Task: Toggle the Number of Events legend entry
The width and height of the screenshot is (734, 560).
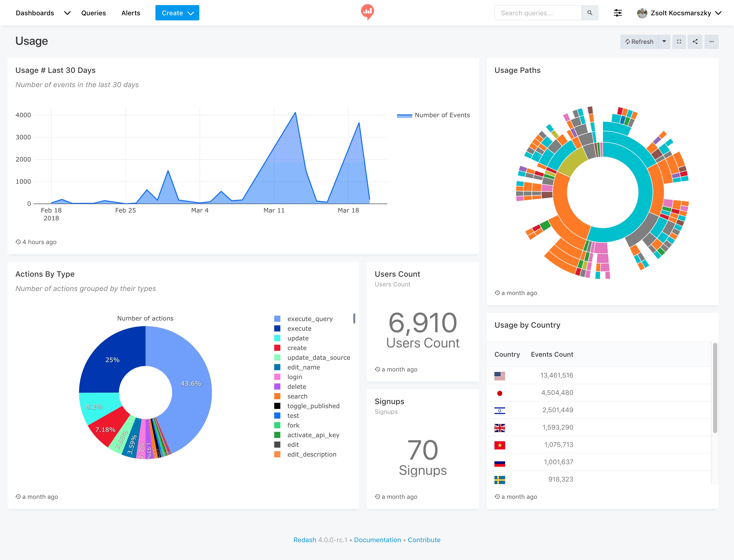Action: point(442,115)
